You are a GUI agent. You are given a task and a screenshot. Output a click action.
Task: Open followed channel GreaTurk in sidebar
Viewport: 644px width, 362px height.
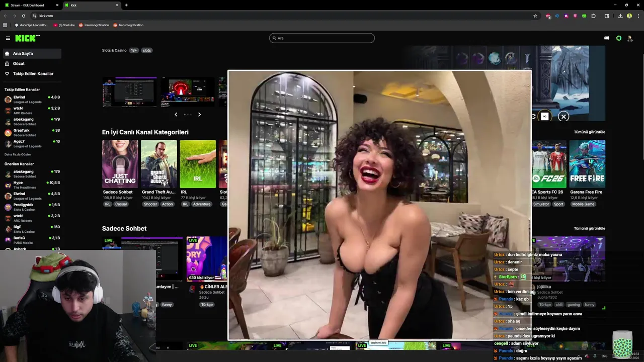(32, 132)
